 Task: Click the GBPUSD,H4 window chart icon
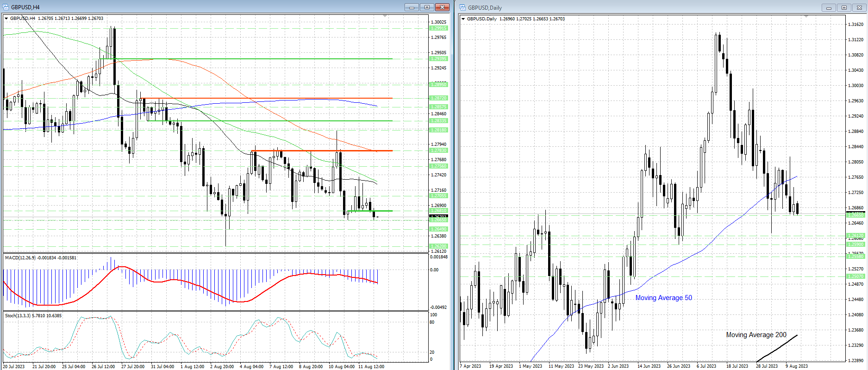coord(6,7)
